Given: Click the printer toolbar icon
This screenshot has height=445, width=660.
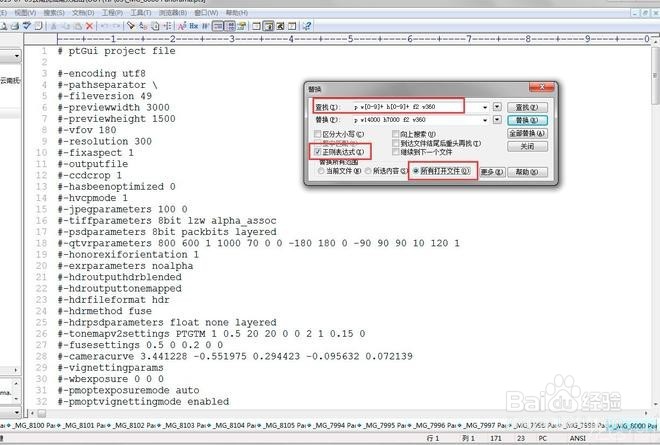Looking at the screenshot, I should (x=15, y=26).
